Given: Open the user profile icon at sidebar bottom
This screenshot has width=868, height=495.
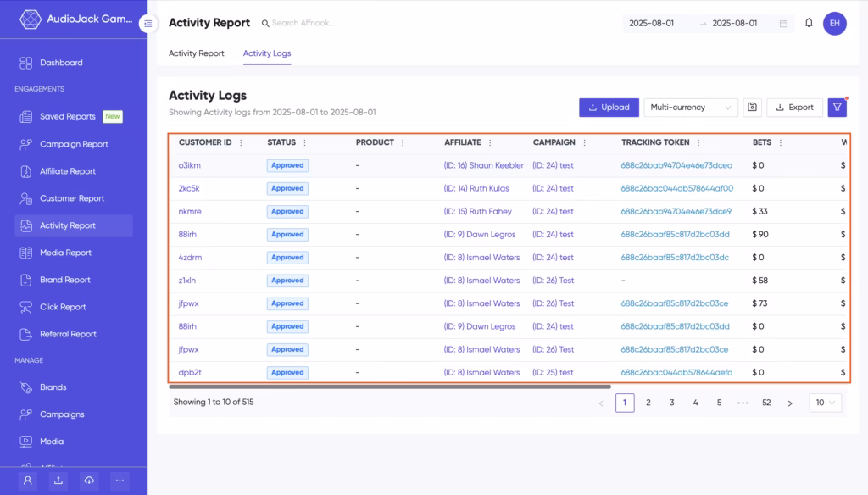Looking at the screenshot, I should tap(28, 481).
